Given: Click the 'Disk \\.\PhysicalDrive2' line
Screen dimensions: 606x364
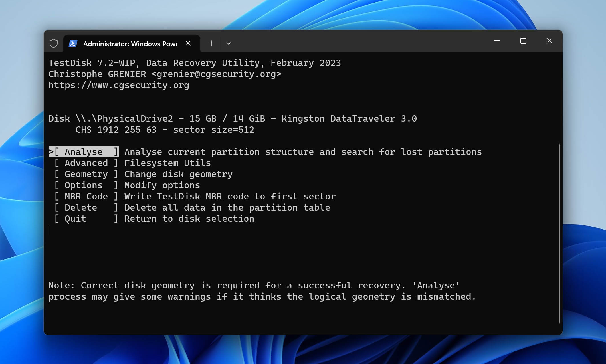Looking at the screenshot, I should [x=233, y=118].
